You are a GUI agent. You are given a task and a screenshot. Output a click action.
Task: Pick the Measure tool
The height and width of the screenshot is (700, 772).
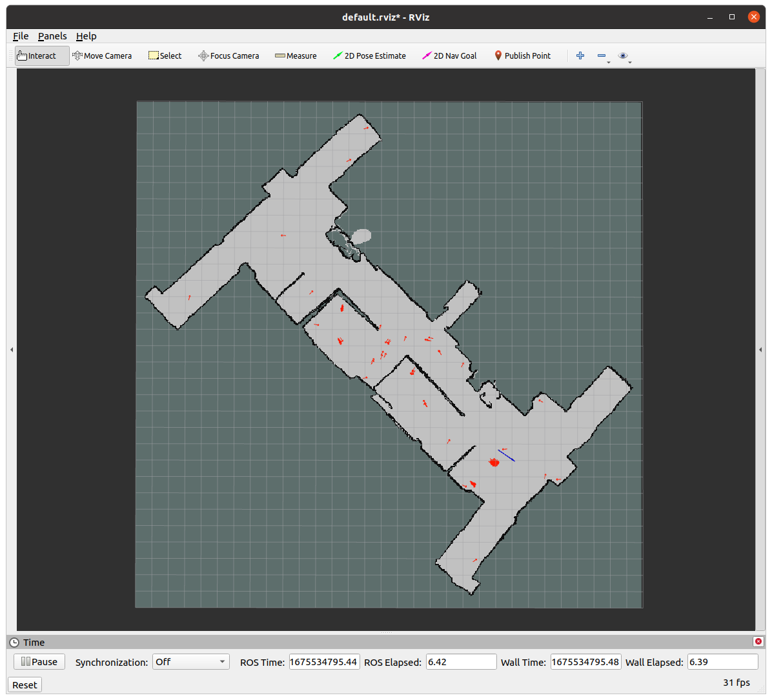[x=296, y=55]
